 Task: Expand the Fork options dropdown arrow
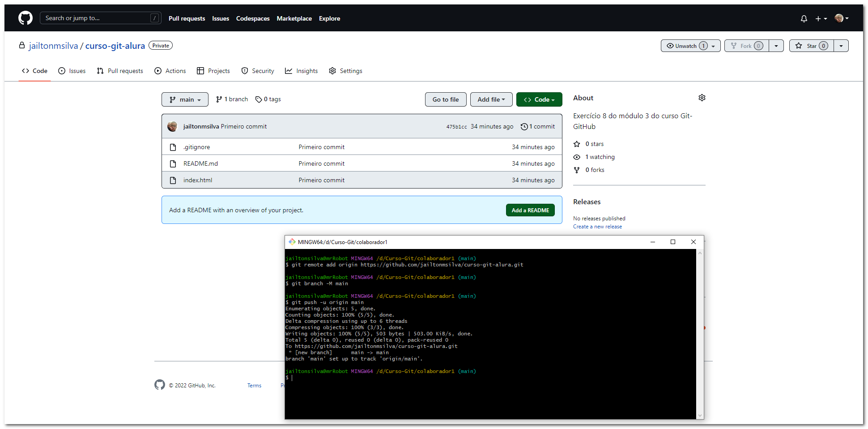[776, 46]
